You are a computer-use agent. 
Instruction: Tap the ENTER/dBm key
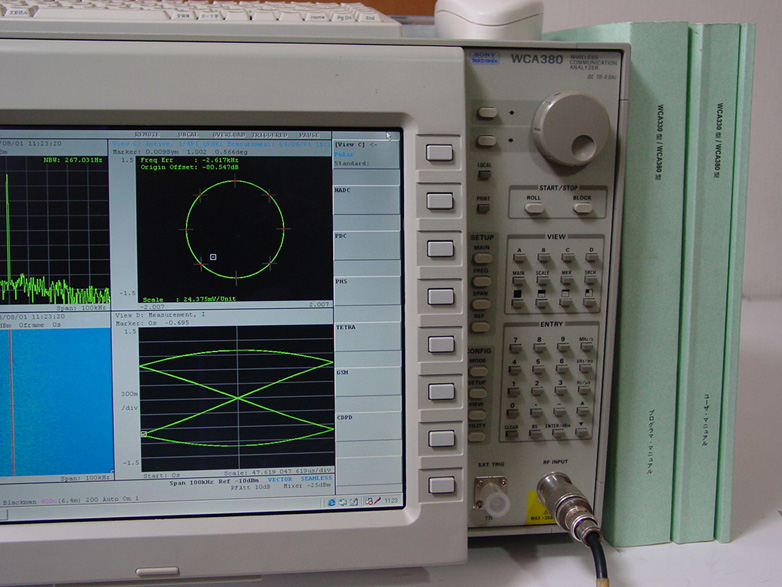(558, 433)
